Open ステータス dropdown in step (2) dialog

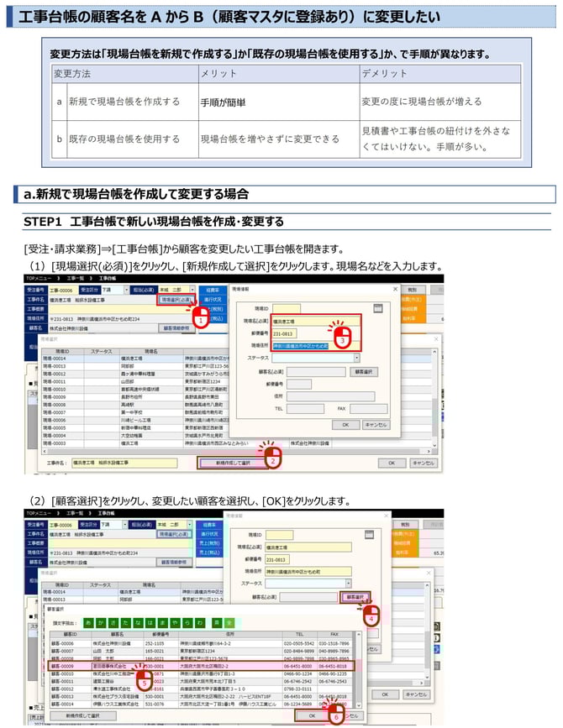[x=349, y=583]
